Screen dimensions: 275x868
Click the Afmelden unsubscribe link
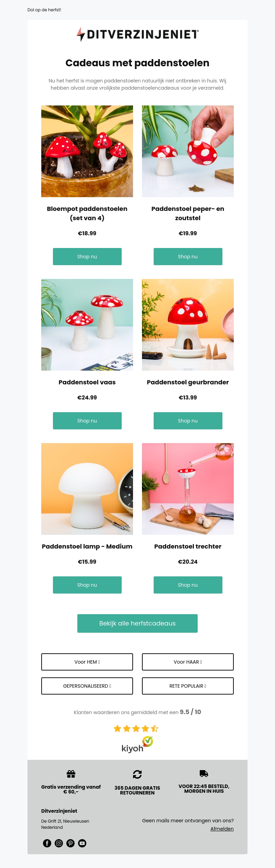(x=222, y=829)
